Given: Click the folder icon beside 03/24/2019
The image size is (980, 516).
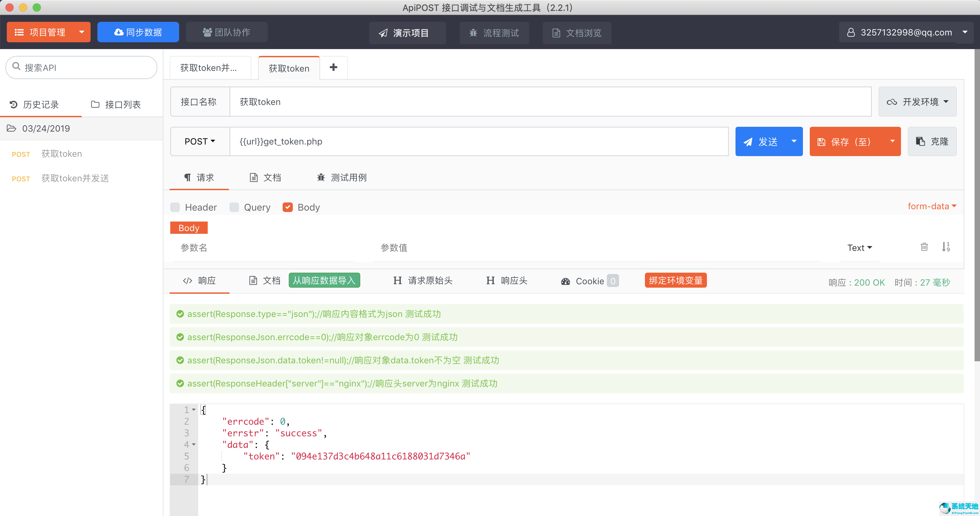Looking at the screenshot, I should 12,128.
